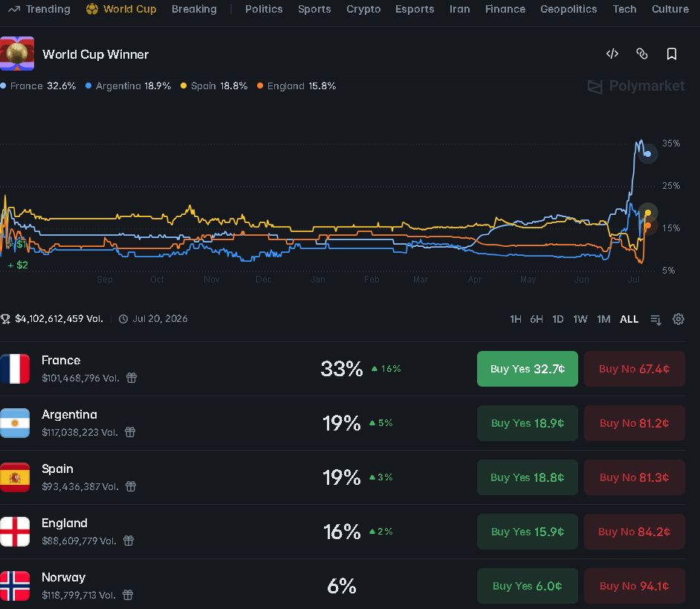Open the Crypto category
Viewport: 700px width, 609px height.
pos(363,9)
